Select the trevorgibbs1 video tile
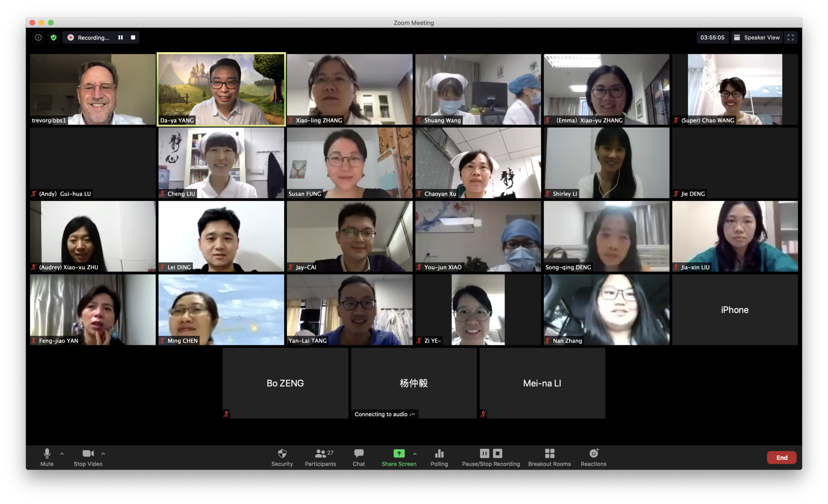 point(93,89)
